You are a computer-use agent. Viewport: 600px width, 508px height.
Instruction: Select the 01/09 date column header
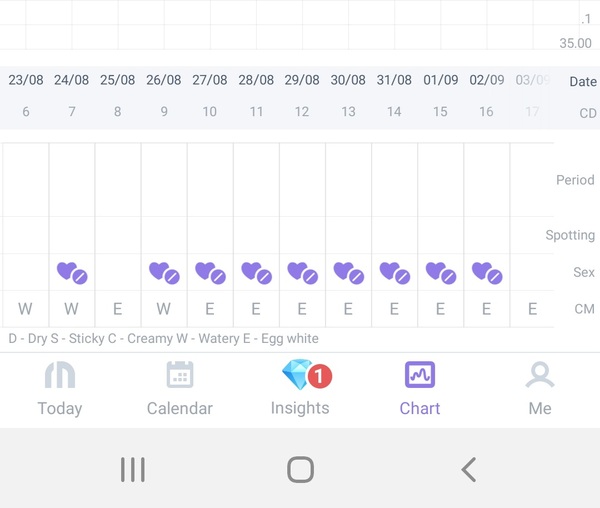[x=440, y=80]
